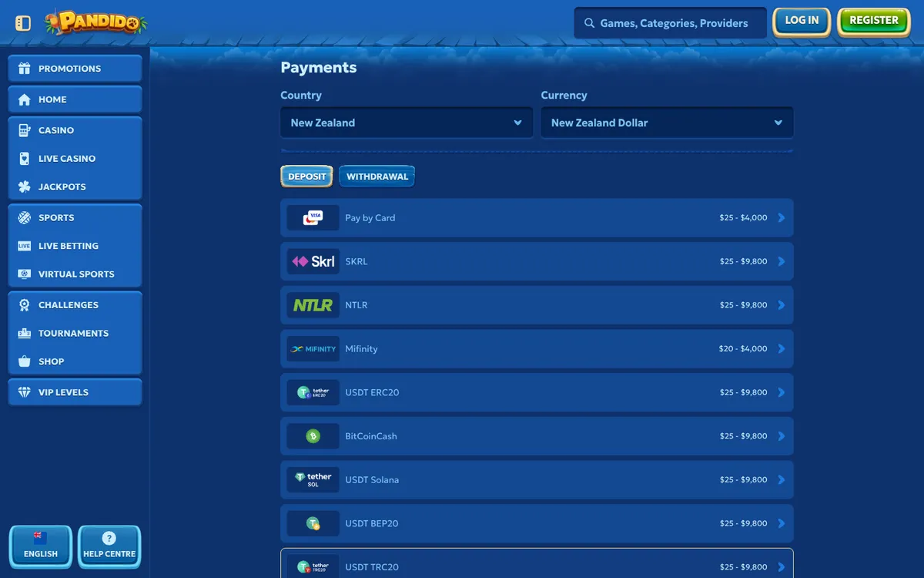The width and height of the screenshot is (924, 578).
Task: Click the NTLR green logo
Action: pyautogui.click(x=313, y=305)
